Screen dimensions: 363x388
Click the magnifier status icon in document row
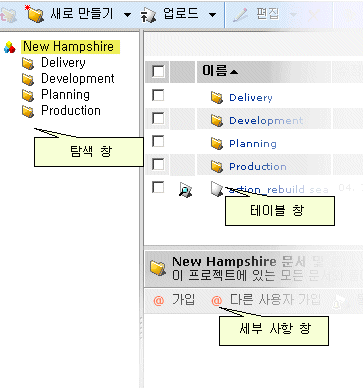(x=185, y=190)
